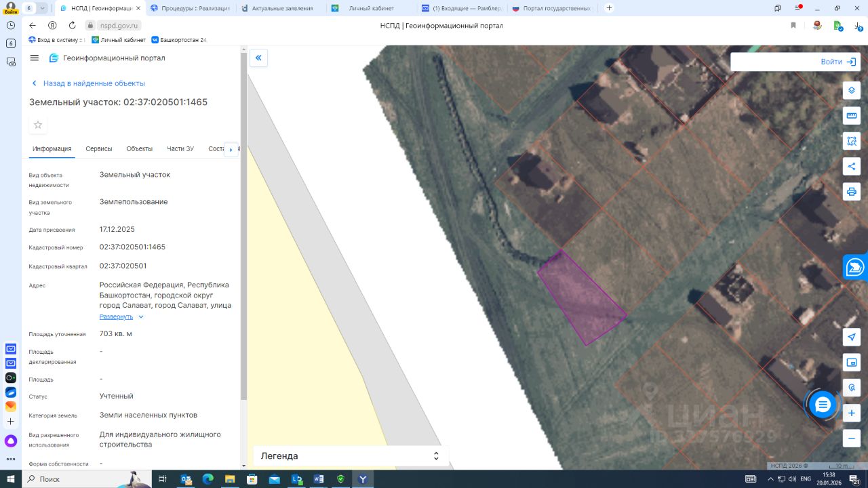Image resolution: width=868 pixels, height=488 pixels.
Task: Launch Outlook from the taskbar
Action: (186, 479)
